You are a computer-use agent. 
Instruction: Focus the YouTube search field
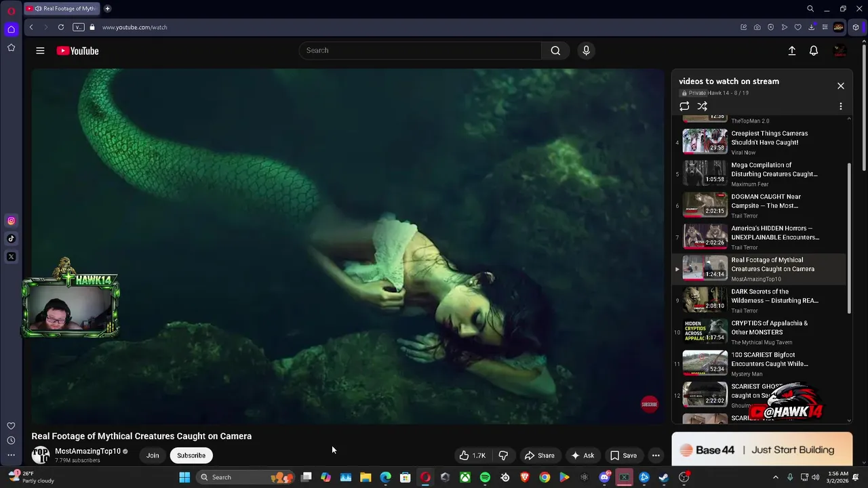(420, 50)
